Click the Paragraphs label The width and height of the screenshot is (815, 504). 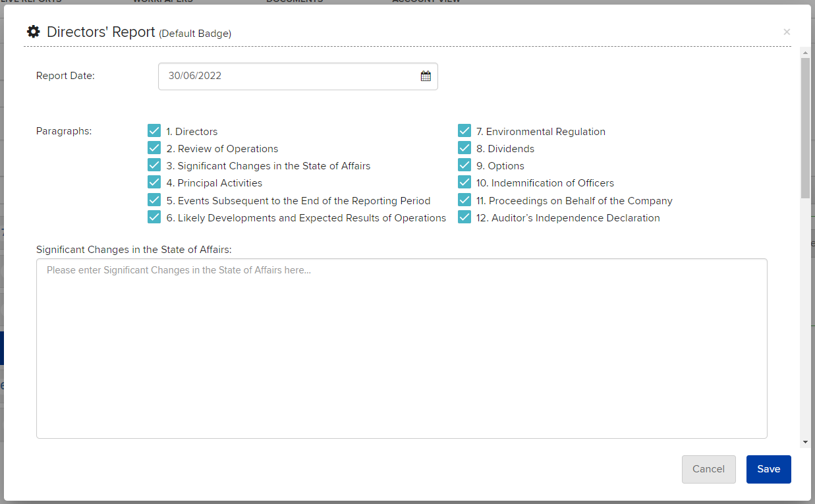64,131
